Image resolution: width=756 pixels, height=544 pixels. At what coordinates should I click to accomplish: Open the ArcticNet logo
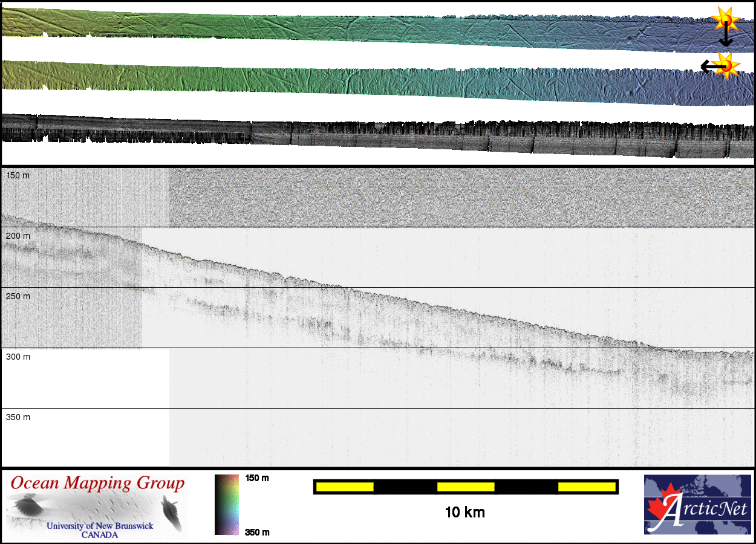pos(697,505)
